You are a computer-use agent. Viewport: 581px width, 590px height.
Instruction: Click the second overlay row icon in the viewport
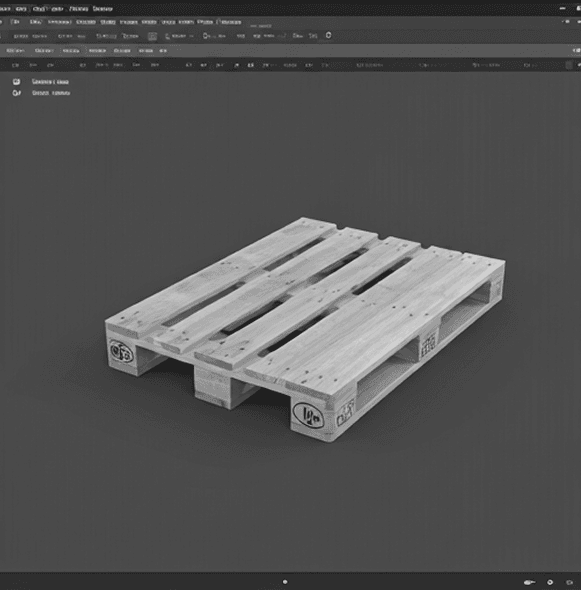[x=16, y=93]
